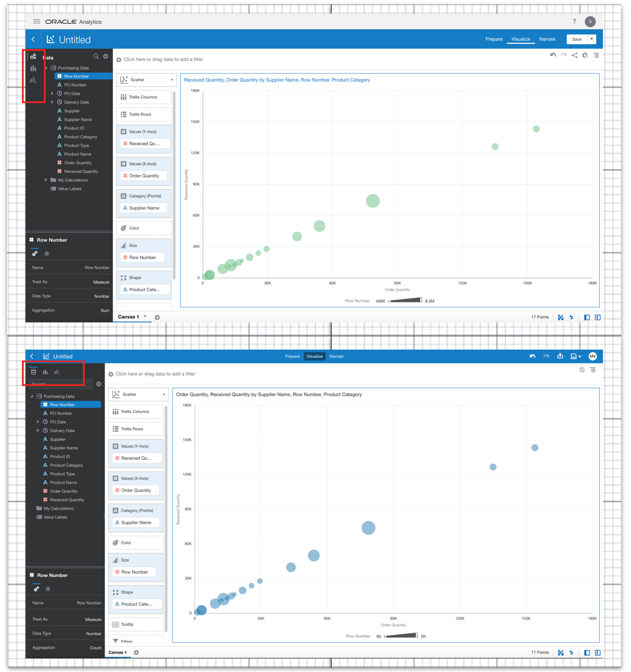Toggle the # number format tab, top window
This screenshot has height=672, width=631.
47,254
